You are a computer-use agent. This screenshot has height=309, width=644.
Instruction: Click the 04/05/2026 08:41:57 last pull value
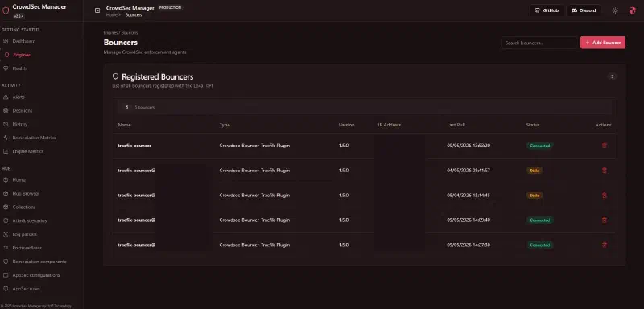coord(469,171)
